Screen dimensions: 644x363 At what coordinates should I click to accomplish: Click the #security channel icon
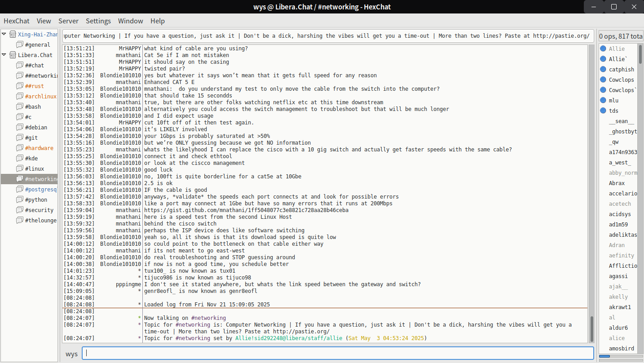pos(20,210)
